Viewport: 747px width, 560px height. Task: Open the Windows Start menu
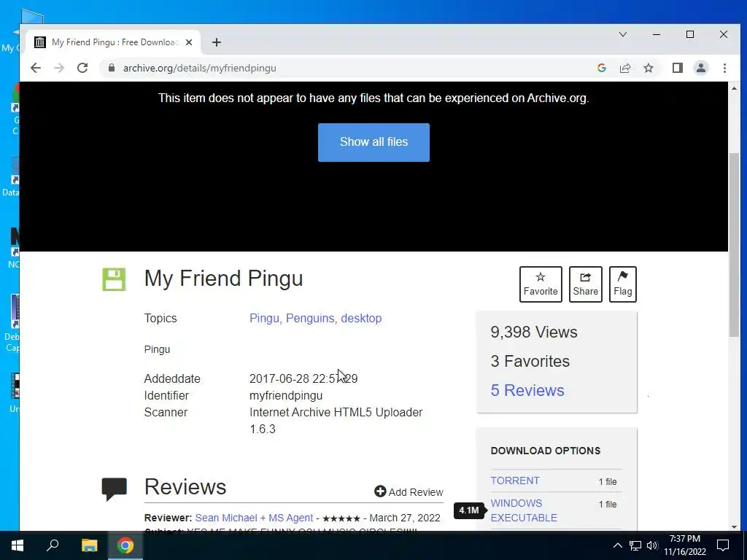(x=18, y=545)
